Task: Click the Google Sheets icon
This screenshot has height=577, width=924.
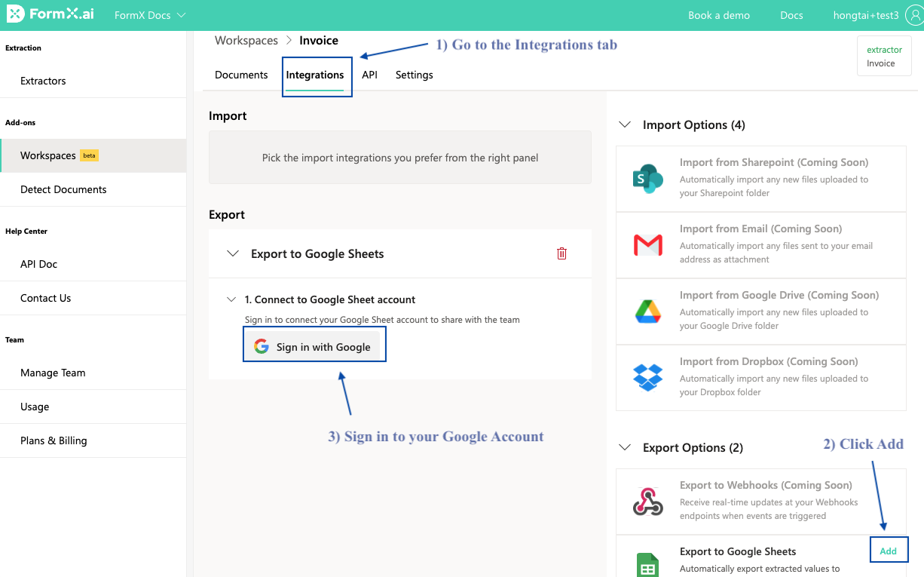Action: (x=648, y=565)
